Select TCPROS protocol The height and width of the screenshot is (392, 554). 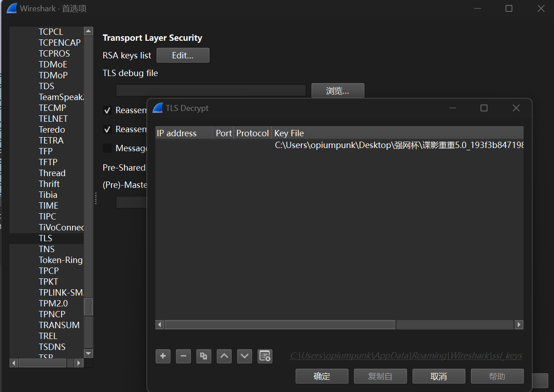click(x=54, y=53)
